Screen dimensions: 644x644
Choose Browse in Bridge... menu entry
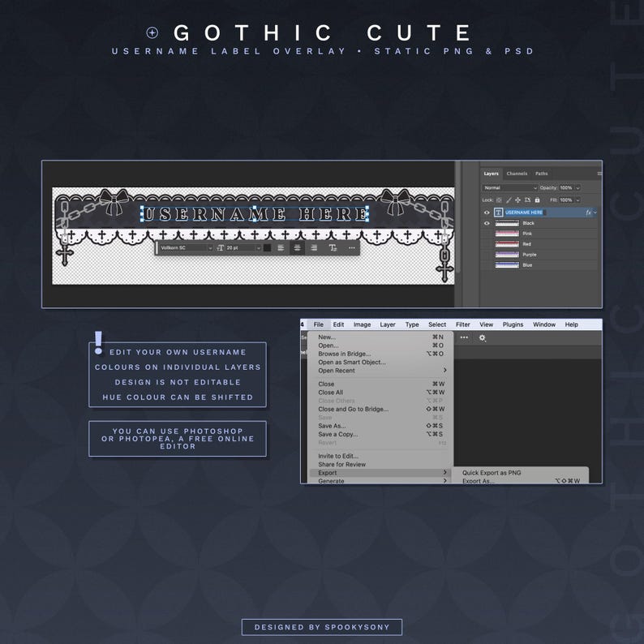[x=380, y=354]
